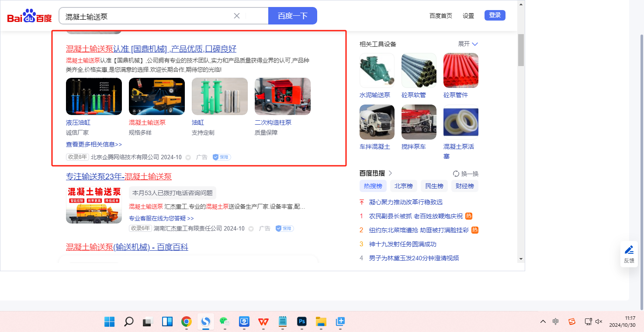Expand ad dropdown next to 北京企腾网络技术有限公司

click(x=188, y=157)
